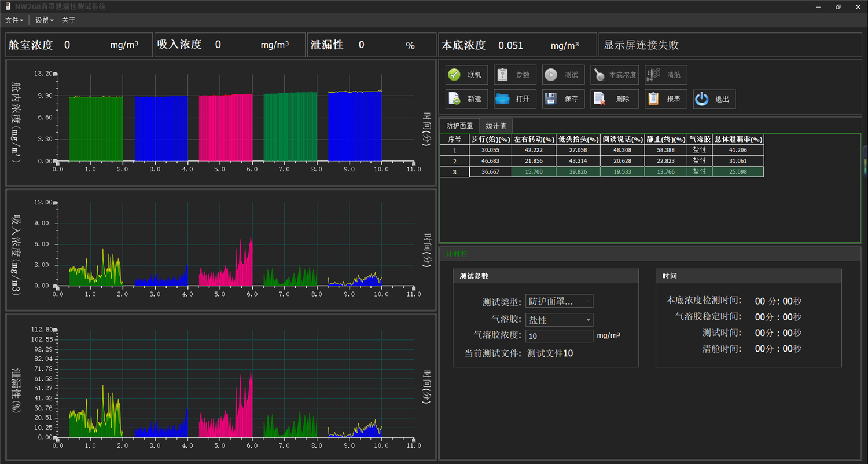
Task: Save data with the 保存 button
Action: pyautogui.click(x=564, y=99)
